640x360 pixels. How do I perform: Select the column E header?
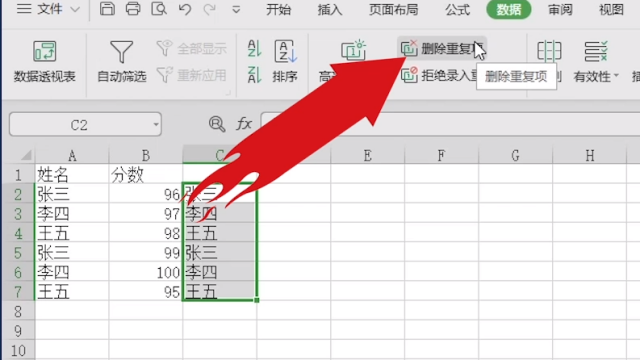pos(367,156)
